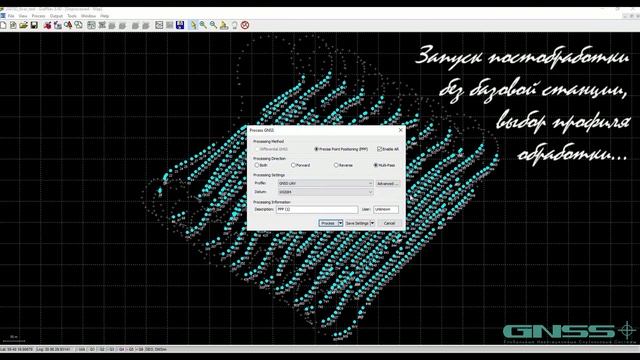
Task: Click the red toolbar icon after the black floppy
Action: click(x=47, y=25)
